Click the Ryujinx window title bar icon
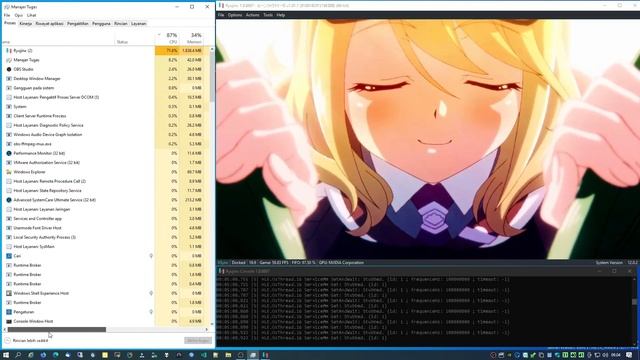The width and height of the screenshot is (640, 360). [x=221, y=6]
